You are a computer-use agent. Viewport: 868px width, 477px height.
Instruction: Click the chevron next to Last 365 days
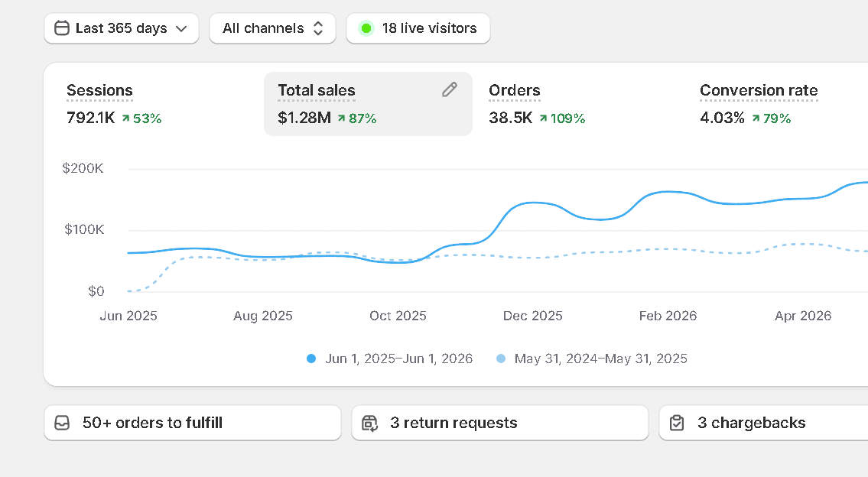[181, 29]
